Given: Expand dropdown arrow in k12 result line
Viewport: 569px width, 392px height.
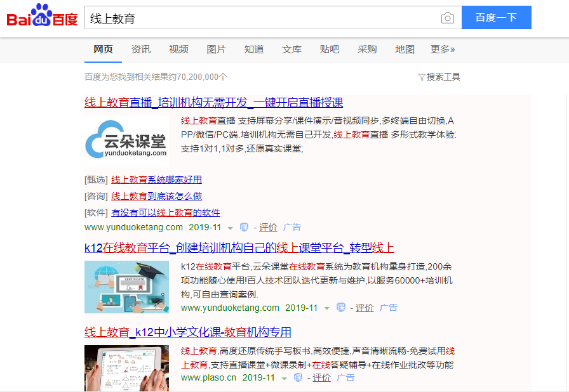Looking at the screenshot, I should [x=326, y=309].
